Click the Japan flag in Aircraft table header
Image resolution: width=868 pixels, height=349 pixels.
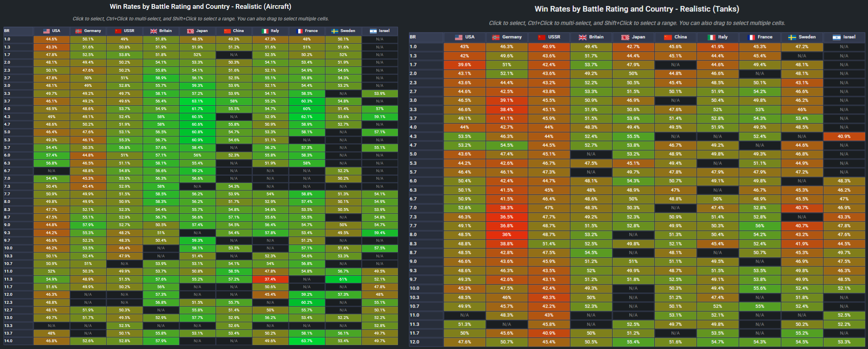(190, 31)
